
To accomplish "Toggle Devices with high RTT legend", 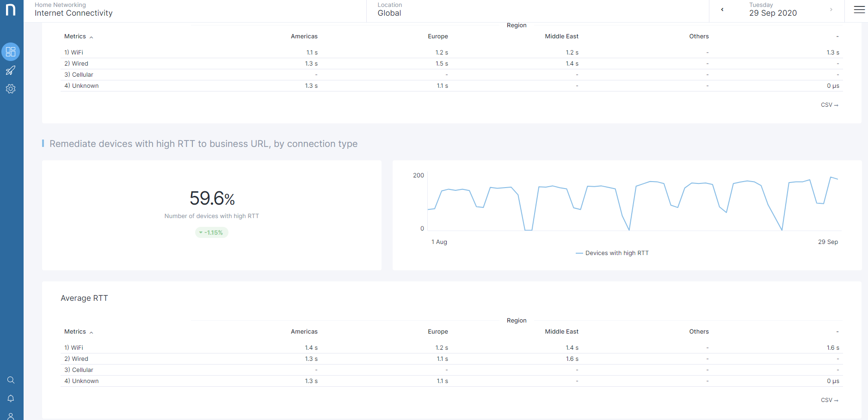I will click(612, 253).
